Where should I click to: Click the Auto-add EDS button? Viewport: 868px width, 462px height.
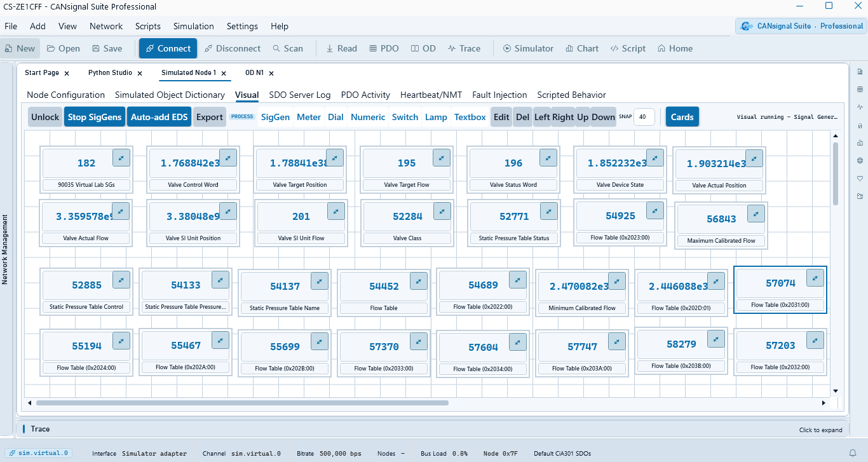[159, 117]
